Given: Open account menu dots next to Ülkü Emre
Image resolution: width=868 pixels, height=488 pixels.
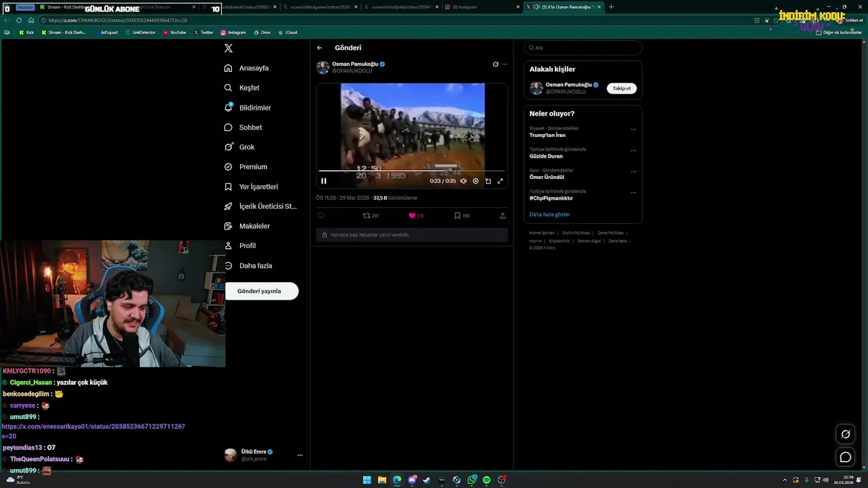Looking at the screenshot, I should [300, 455].
